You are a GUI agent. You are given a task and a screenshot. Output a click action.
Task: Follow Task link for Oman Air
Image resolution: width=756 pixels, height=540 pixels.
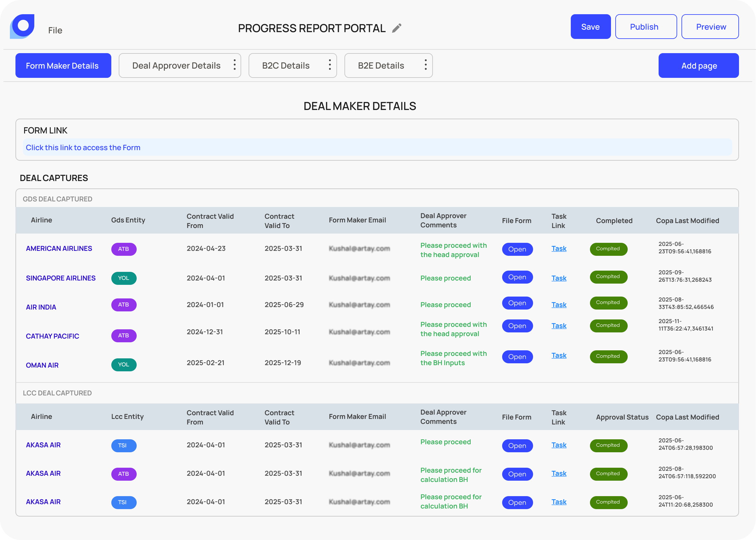559,356
